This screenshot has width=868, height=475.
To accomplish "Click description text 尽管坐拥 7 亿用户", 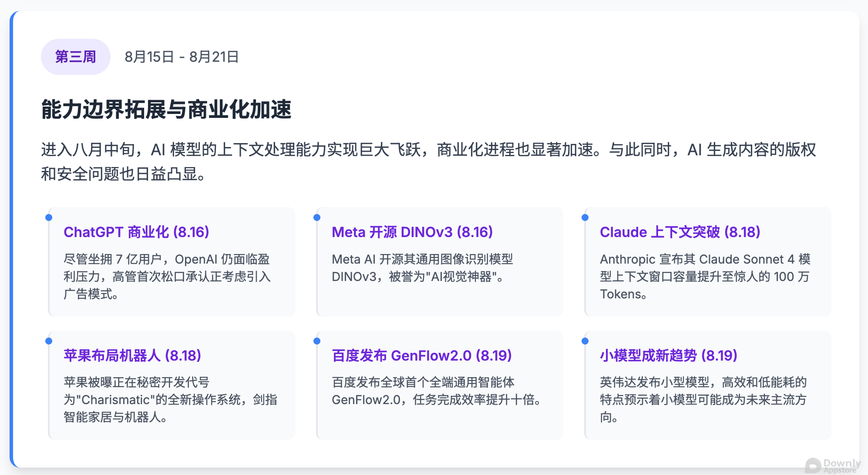I will click(x=167, y=277).
